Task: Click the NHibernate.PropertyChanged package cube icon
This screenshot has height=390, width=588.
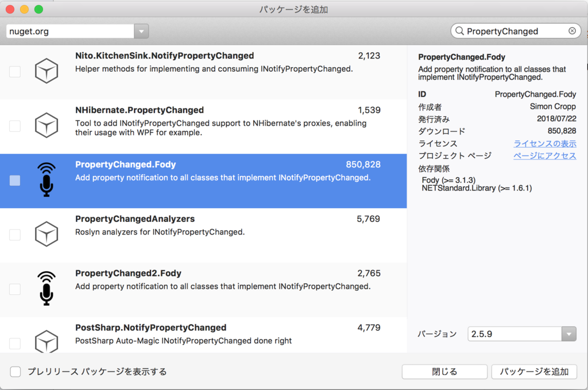Action: tap(47, 125)
